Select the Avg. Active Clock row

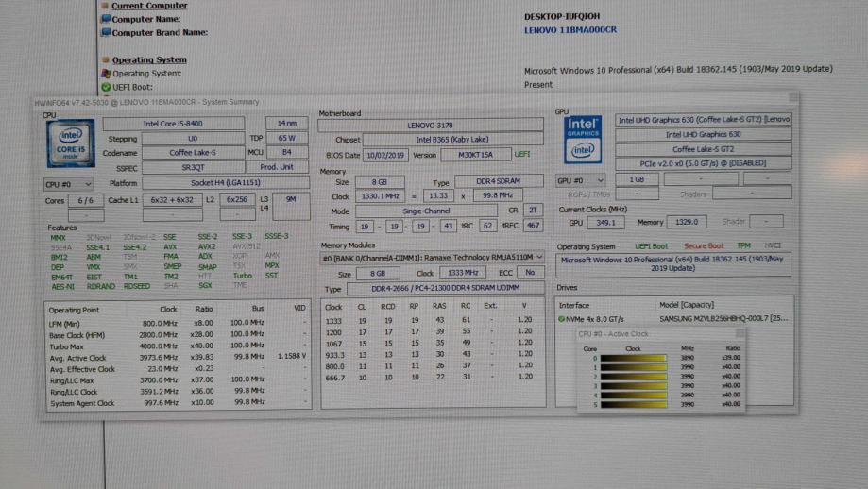[178, 358]
